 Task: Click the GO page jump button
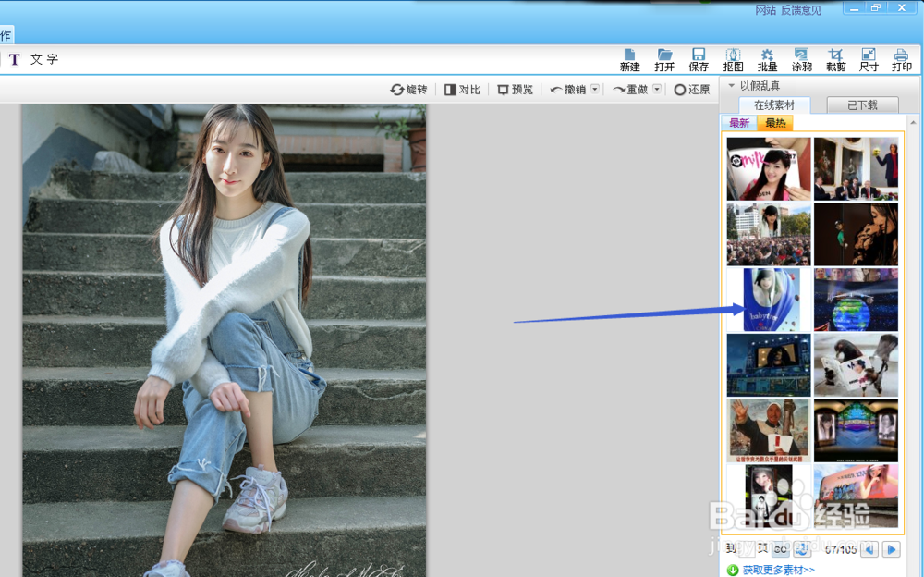click(x=780, y=550)
